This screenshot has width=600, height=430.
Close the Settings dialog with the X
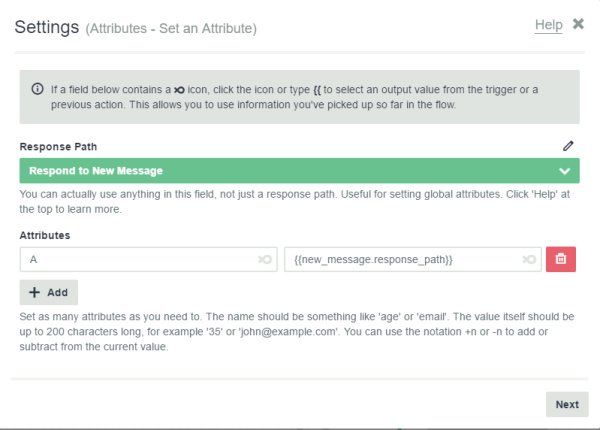tap(578, 24)
